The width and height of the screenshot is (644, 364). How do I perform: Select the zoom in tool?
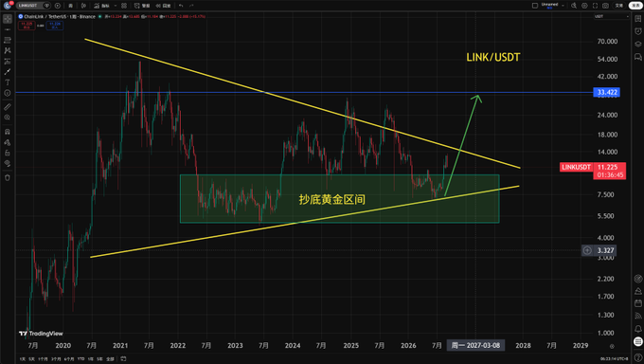pos(8,118)
